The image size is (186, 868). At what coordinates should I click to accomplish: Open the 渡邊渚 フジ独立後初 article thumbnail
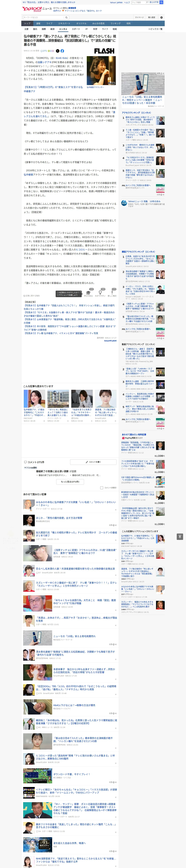pyautogui.click(x=105, y=399)
